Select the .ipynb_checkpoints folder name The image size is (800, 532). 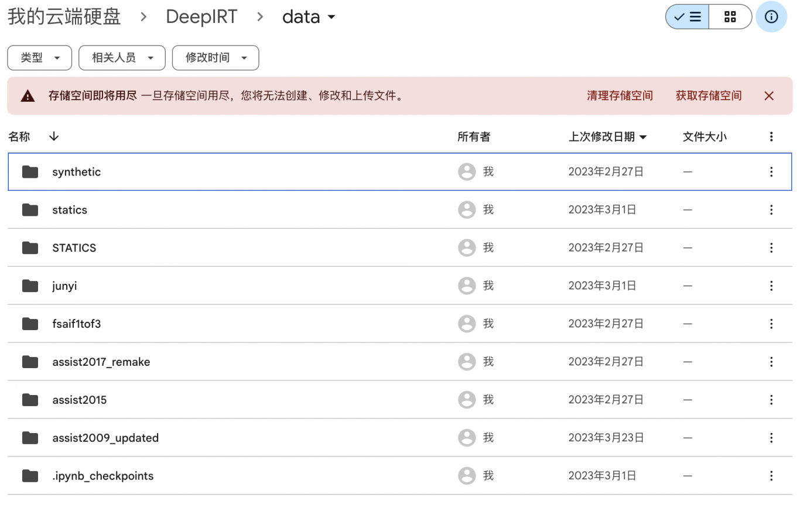(x=103, y=476)
